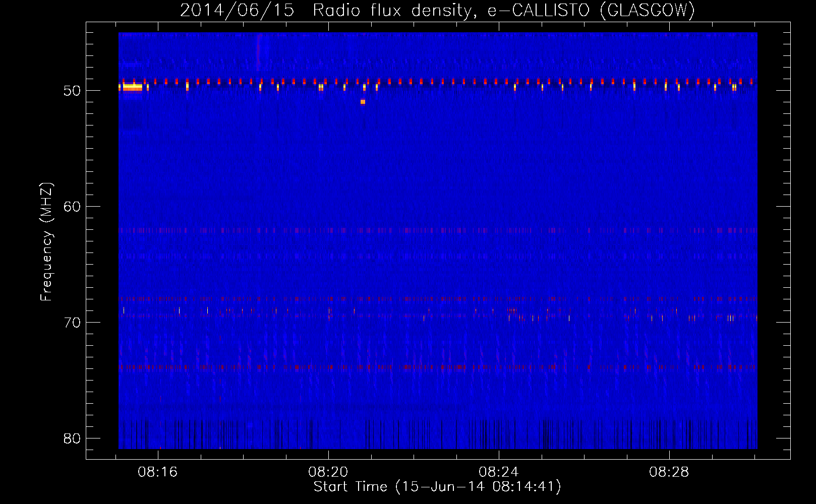Click the 08:16 time tick label

point(158,472)
